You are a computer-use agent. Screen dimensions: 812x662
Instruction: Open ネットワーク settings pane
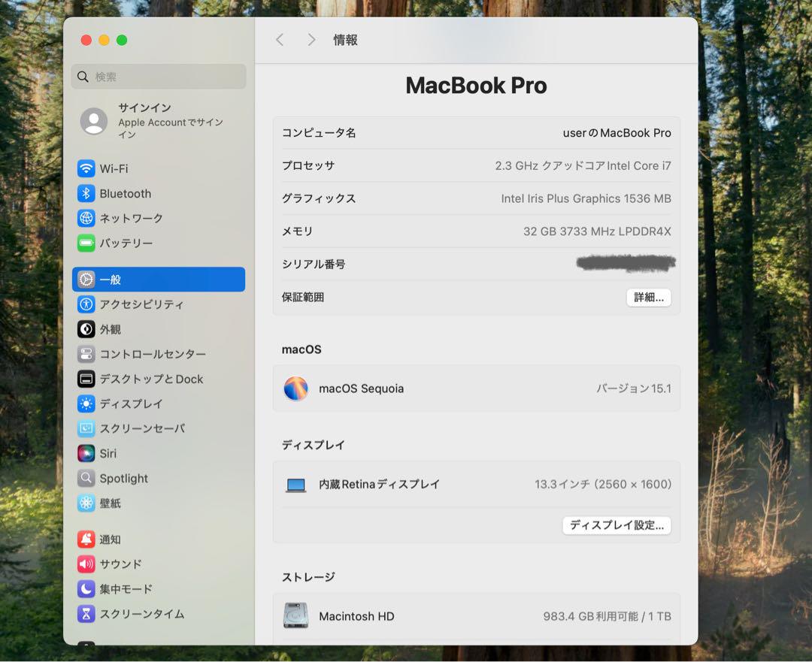159,218
